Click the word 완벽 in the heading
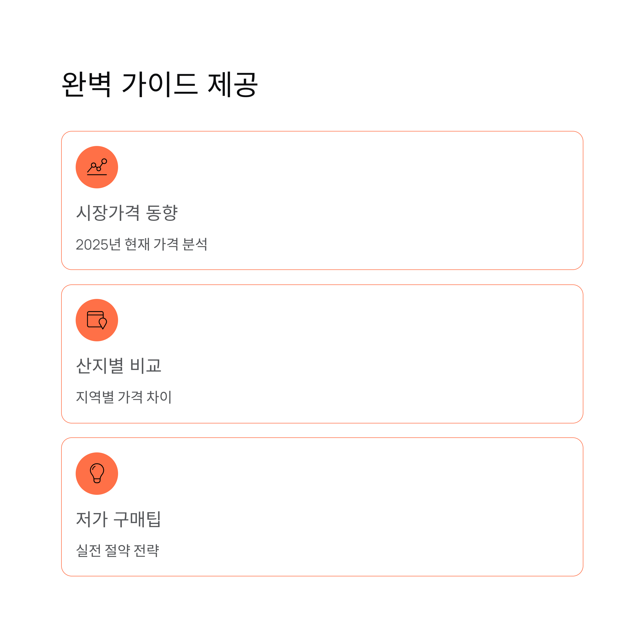Screen dimensions: 644x644 coord(87,84)
